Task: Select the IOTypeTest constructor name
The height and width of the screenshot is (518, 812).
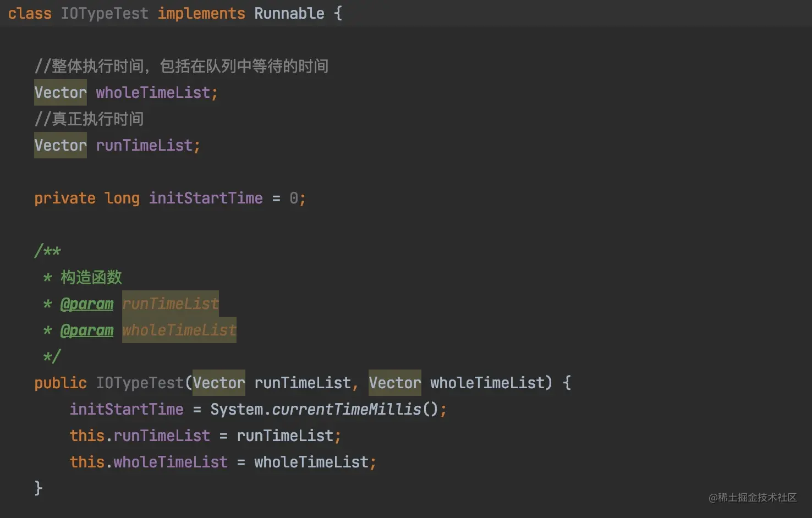Action: point(140,383)
